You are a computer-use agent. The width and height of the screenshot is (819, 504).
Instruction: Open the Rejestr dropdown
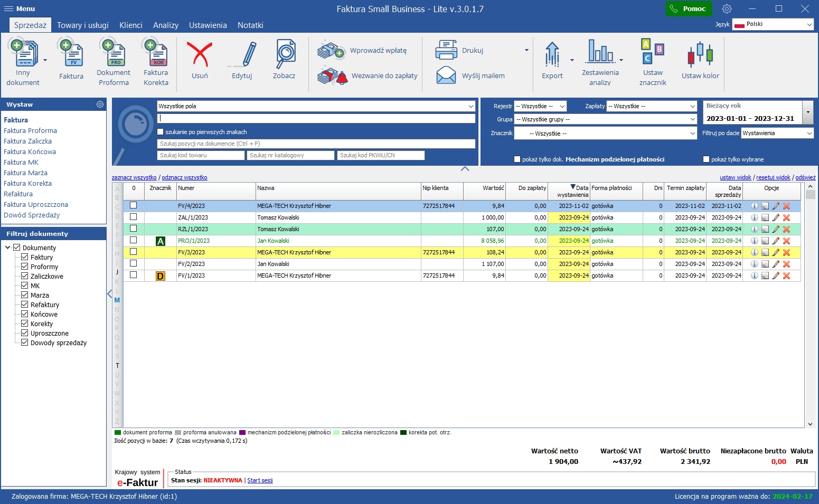[540, 106]
